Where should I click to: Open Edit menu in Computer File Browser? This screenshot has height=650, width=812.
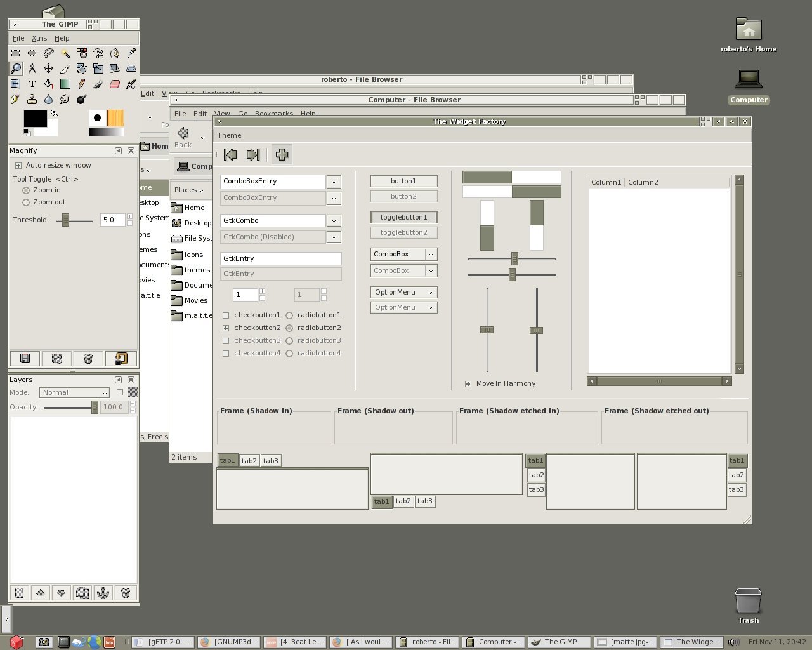point(200,114)
